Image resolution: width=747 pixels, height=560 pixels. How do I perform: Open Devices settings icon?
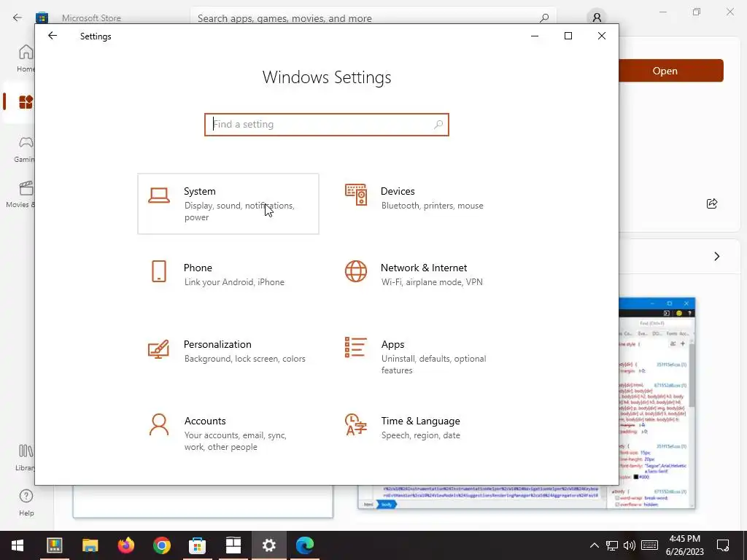(x=356, y=195)
